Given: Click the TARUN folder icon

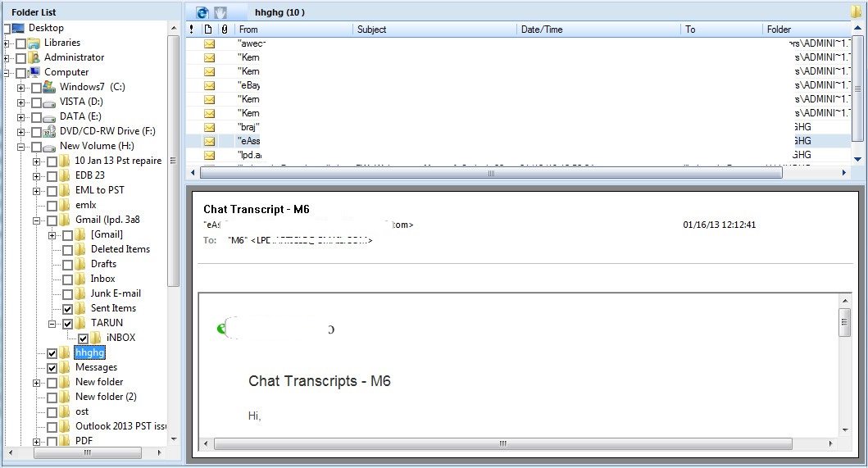Looking at the screenshot, I should coord(80,322).
